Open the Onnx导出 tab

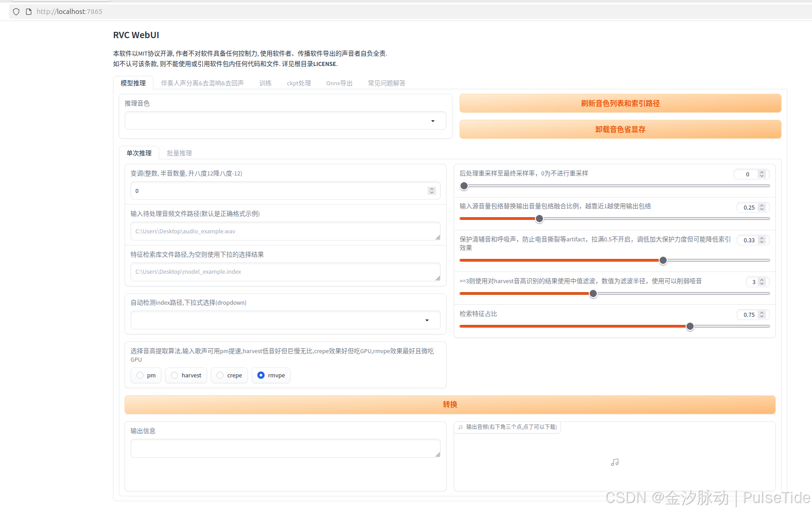tap(339, 83)
